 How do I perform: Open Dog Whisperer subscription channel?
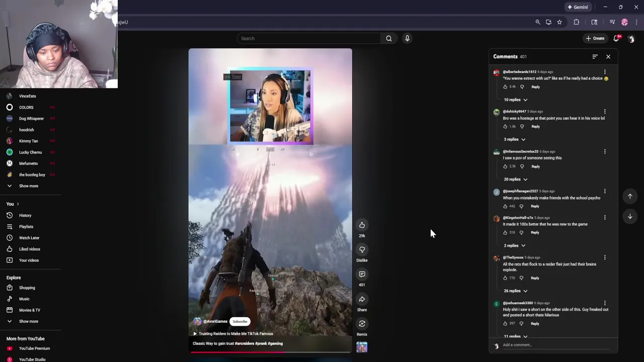click(30, 119)
